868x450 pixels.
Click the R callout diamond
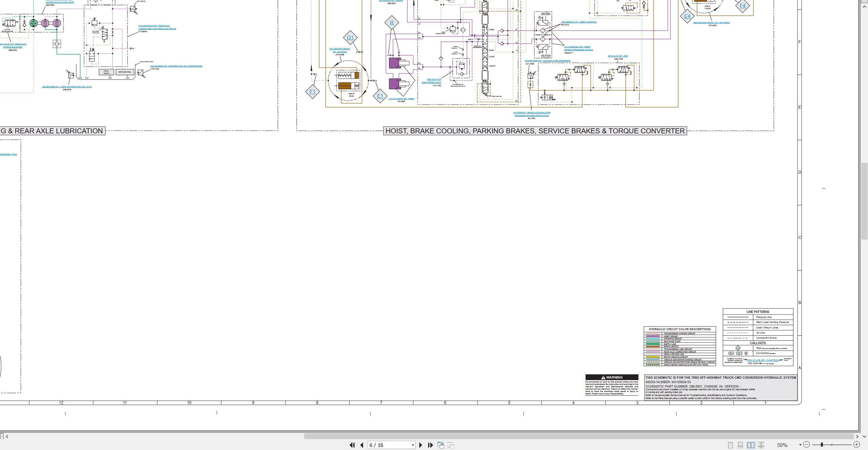pos(392,23)
